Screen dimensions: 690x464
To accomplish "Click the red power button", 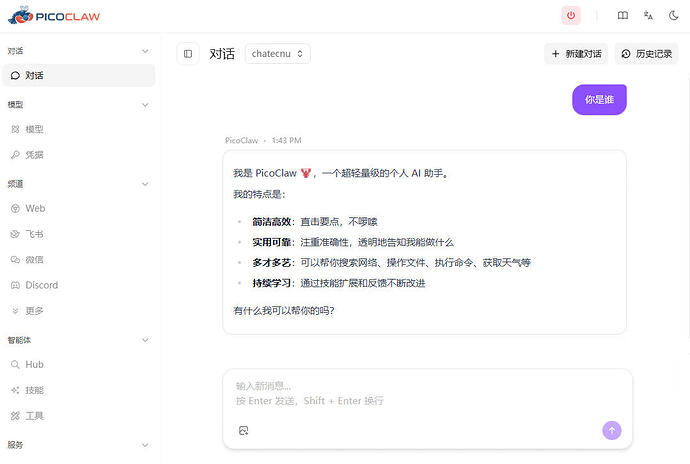I will point(571,16).
